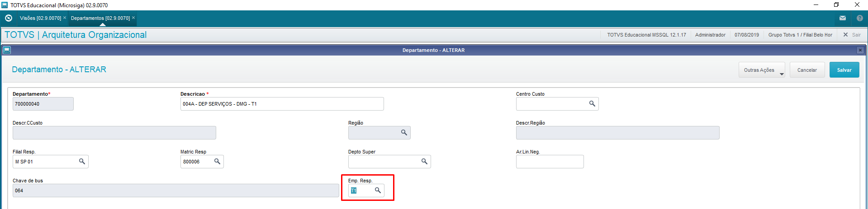Click the Cancelar button
This screenshot has height=209, width=868.
tap(807, 70)
